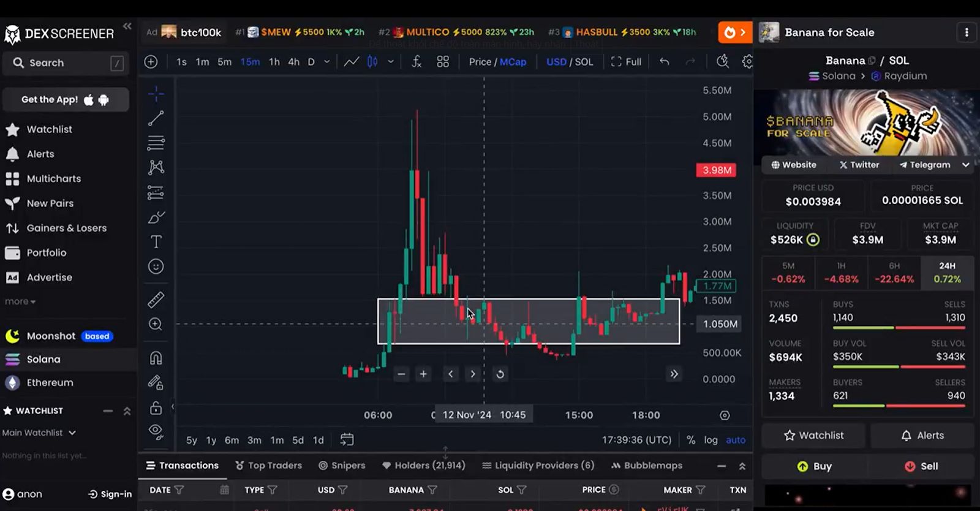The image size is (980, 511).
Task: Toggle log scale on chart
Action: click(710, 440)
